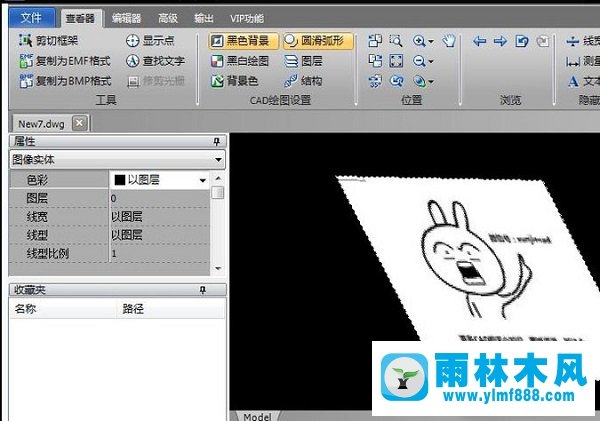This screenshot has height=421, width=600.
Task: Switch to the 编辑器 ribbon tab
Action: (x=126, y=18)
